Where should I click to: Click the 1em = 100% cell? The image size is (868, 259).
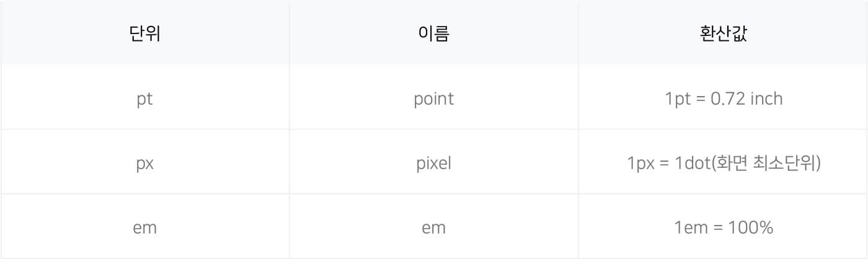click(x=723, y=227)
